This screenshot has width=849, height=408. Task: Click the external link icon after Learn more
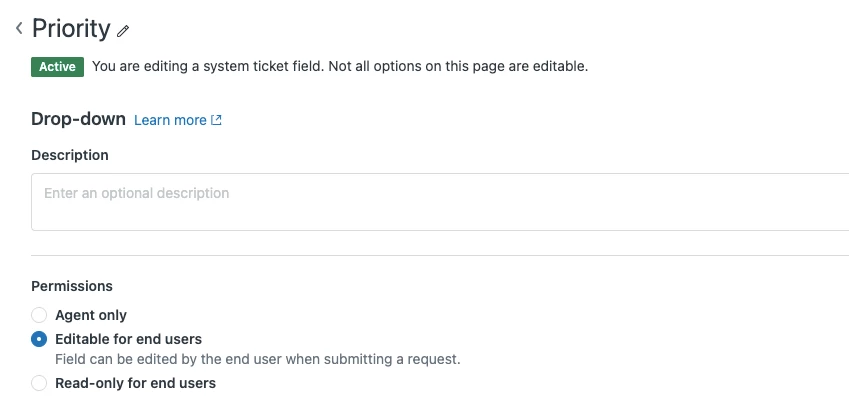[216, 120]
